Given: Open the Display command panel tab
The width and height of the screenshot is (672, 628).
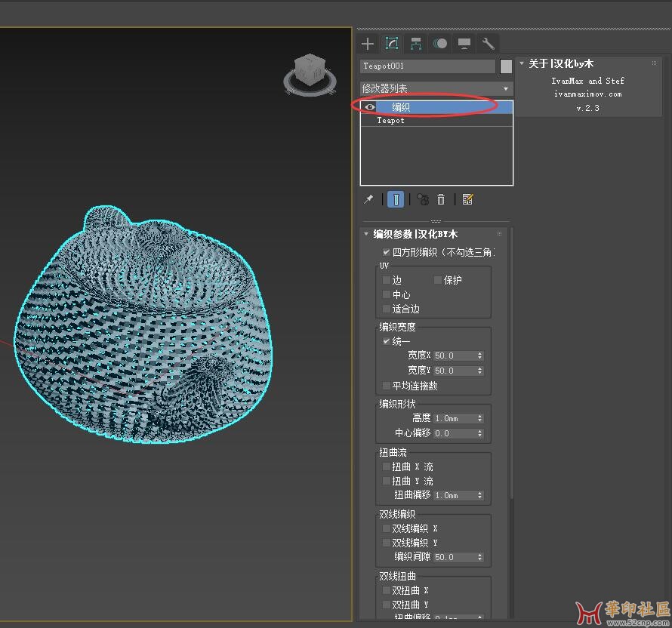Looking at the screenshot, I should [464, 44].
